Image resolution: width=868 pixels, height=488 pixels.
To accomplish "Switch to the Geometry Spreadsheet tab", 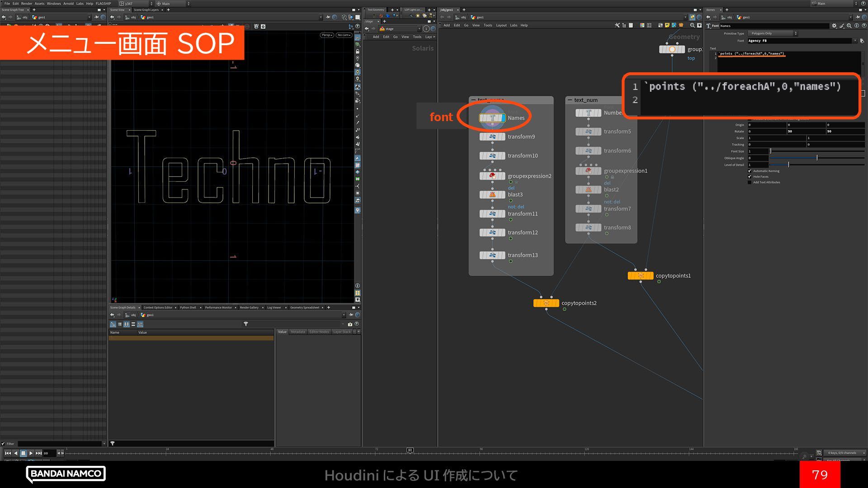I will point(304,308).
